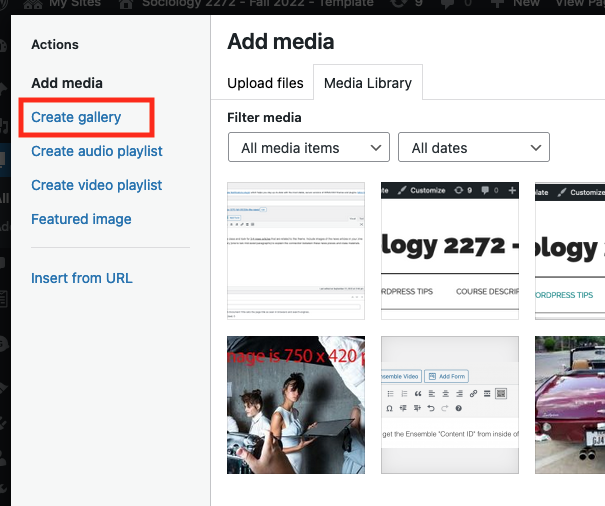This screenshot has width=605, height=506.
Task: Select the Add media action
Action: [67, 83]
